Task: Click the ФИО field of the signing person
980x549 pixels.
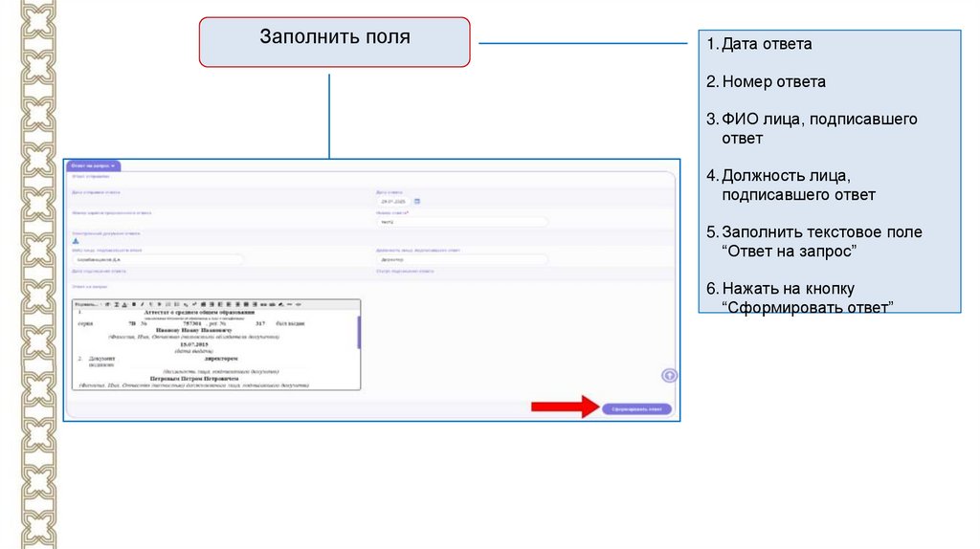Action: point(158,259)
